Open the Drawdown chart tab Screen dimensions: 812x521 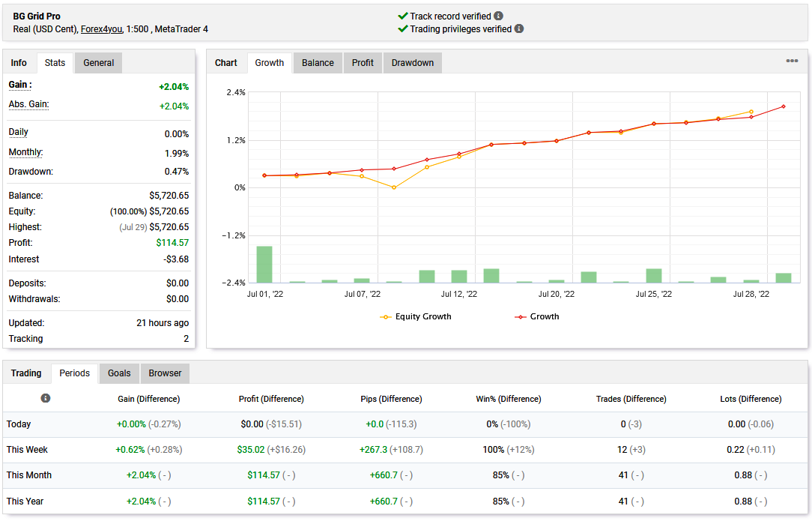coord(413,63)
